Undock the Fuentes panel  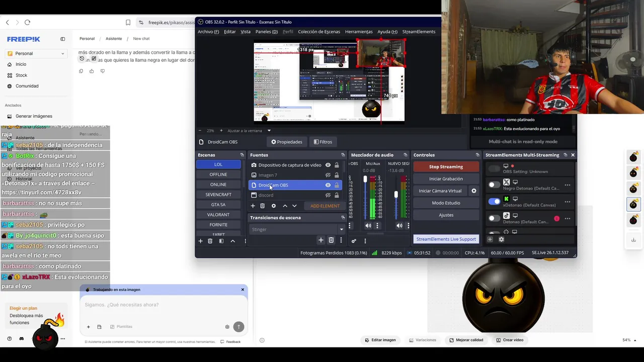[343, 155]
